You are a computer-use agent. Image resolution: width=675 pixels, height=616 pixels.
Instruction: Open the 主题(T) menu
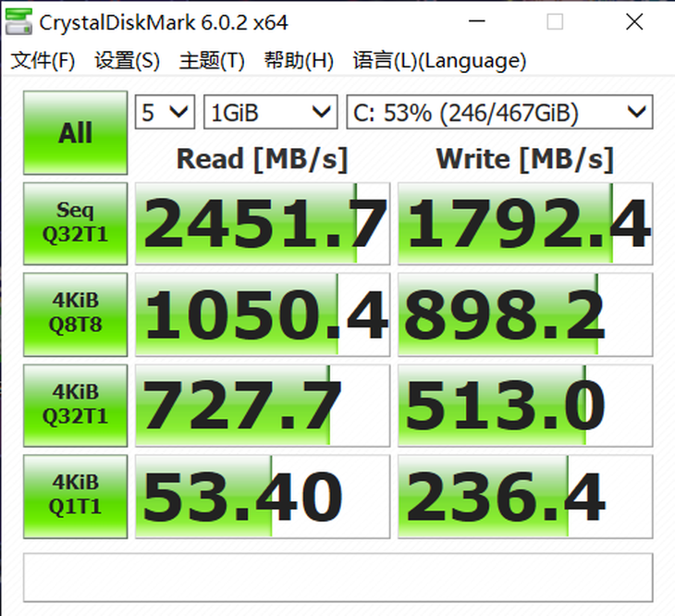(x=212, y=60)
